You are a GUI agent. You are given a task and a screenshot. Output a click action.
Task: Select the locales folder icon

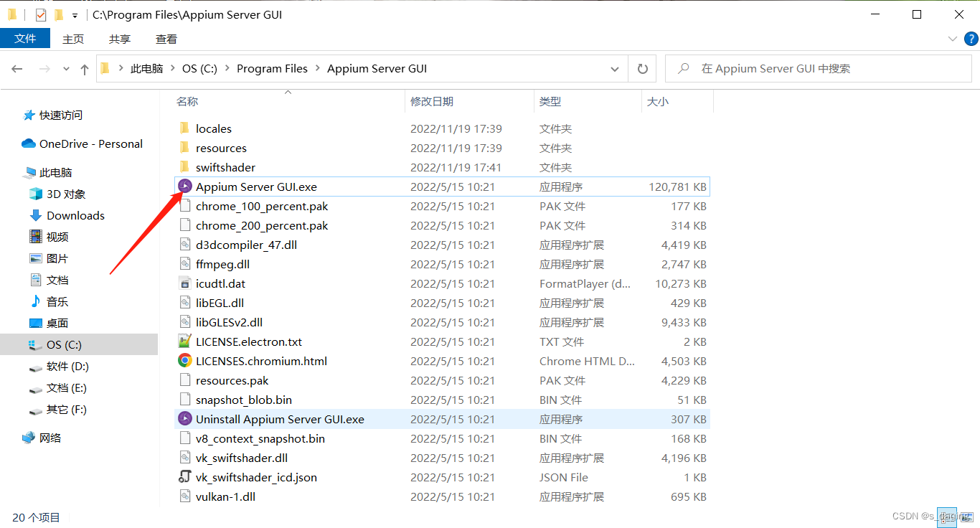pyautogui.click(x=185, y=128)
